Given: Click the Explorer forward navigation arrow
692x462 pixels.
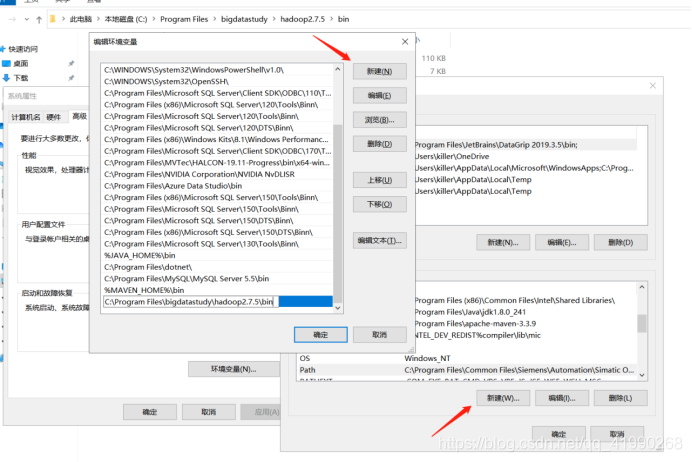Looking at the screenshot, I should coord(12,19).
